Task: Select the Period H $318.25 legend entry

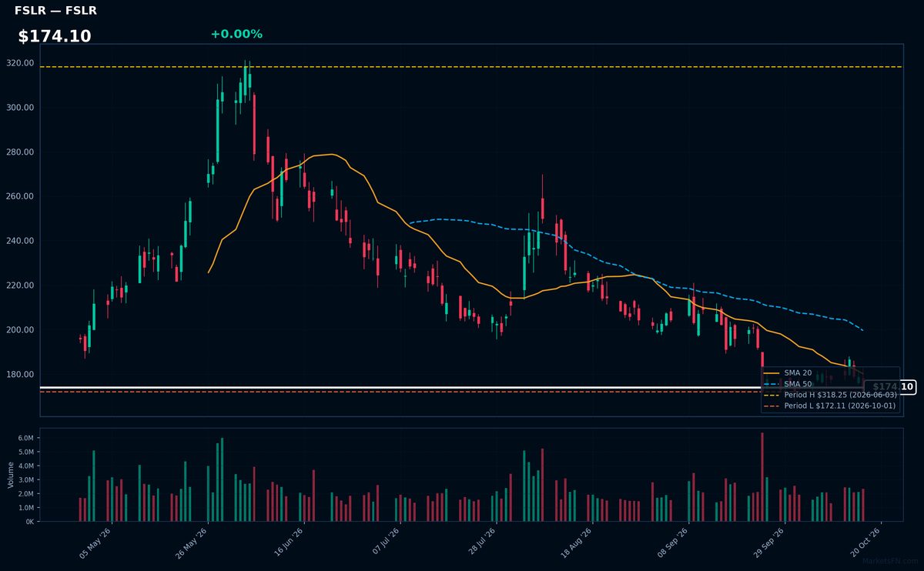Action: (830, 395)
